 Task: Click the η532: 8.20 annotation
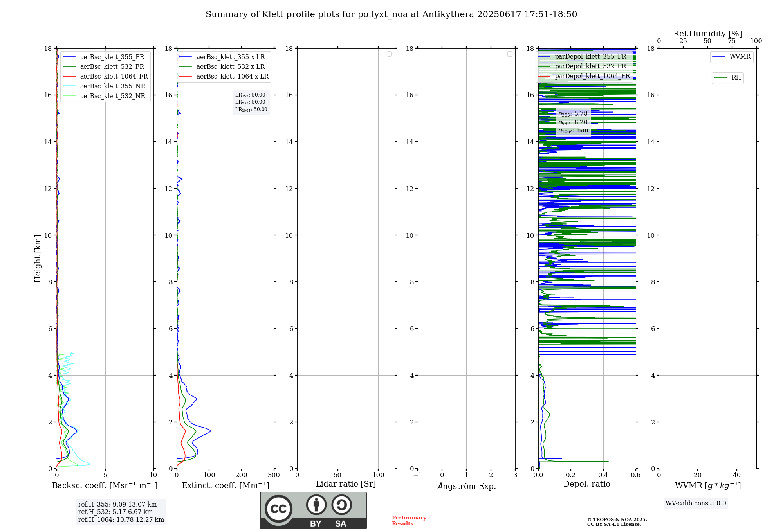pos(573,122)
